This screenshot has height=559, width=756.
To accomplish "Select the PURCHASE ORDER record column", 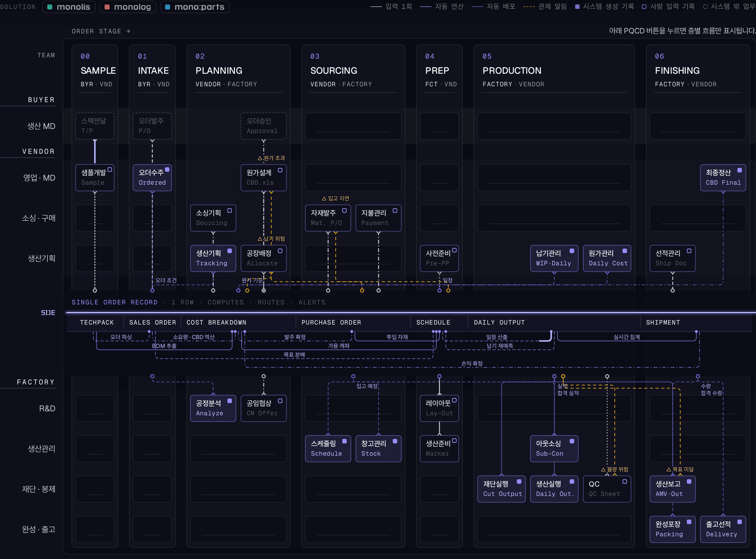I will pyautogui.click(x=331, y=323).
